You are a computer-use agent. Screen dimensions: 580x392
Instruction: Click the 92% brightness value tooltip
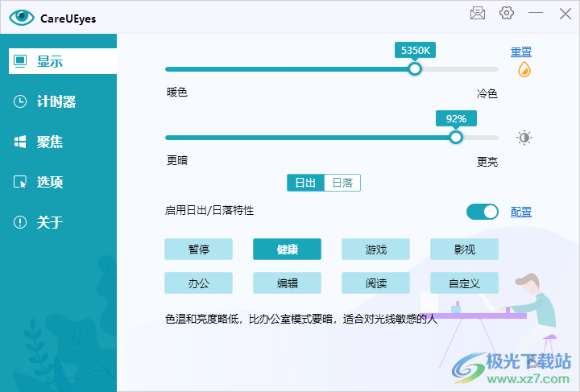(x=456, y=118)
